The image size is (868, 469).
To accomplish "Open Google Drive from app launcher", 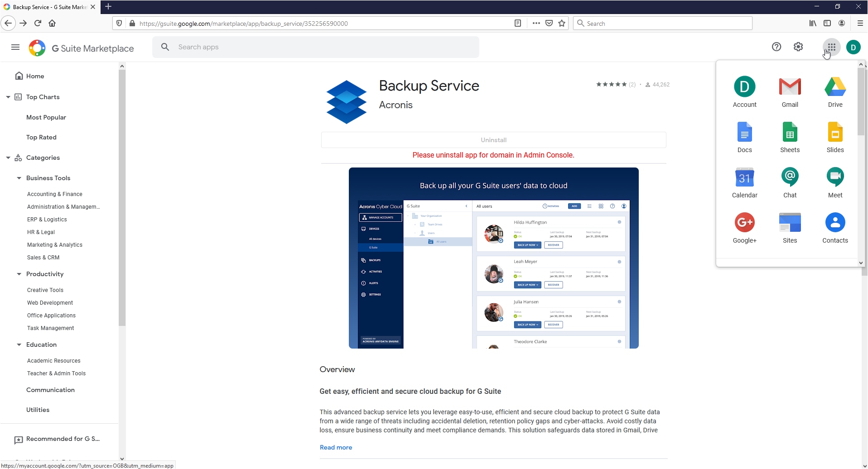I will pyautogui.click(x=835, y=92).
